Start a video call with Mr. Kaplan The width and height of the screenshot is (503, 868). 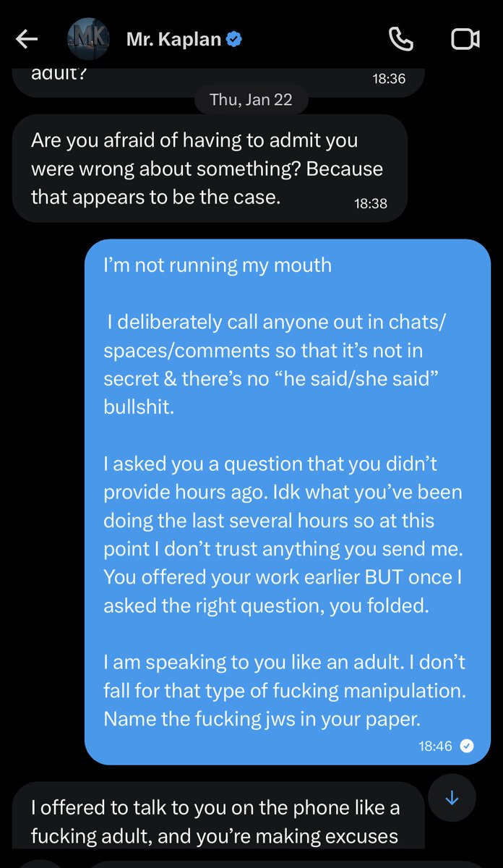point(465,40)
